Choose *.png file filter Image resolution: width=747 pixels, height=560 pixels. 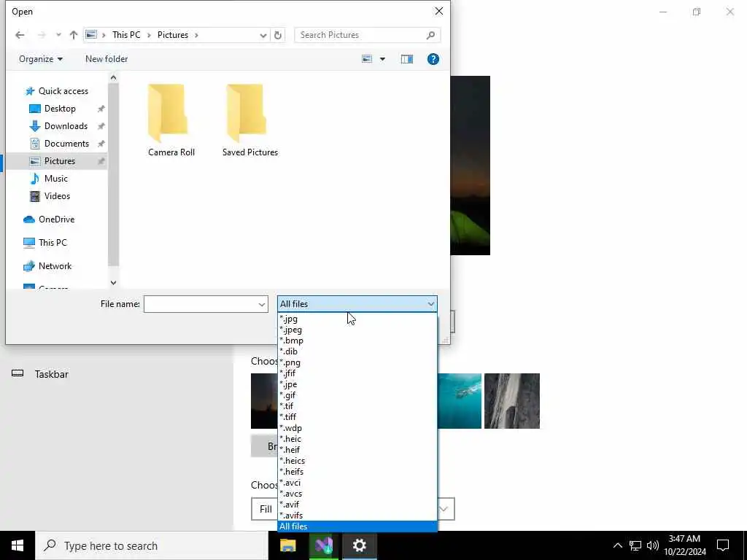[357, 363]
